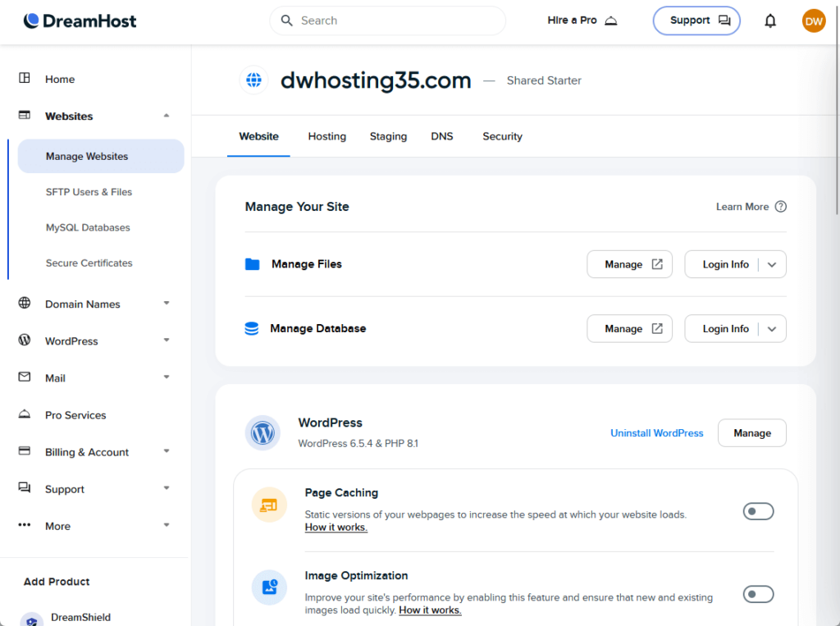Expand the WordPress sidebar section arrow

pos(167,340)
